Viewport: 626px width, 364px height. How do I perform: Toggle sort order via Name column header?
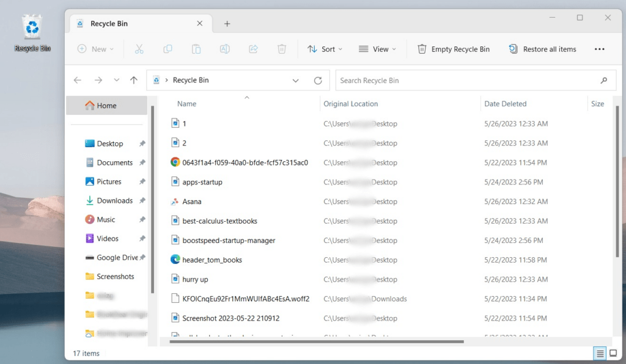186,103
